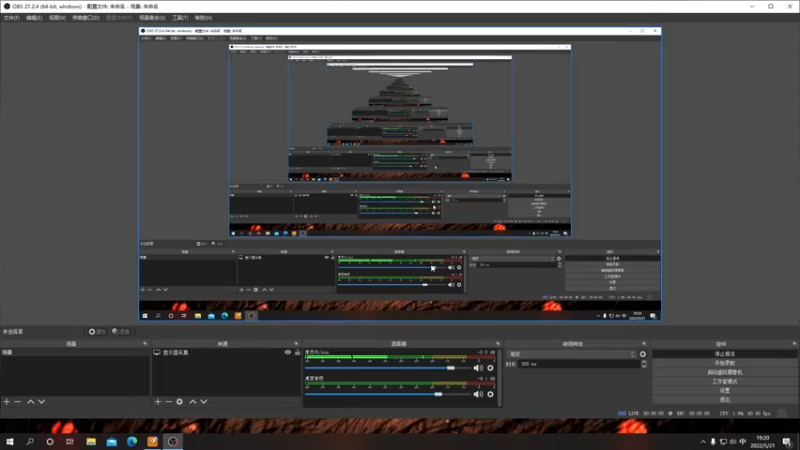800x450 pixels.
Task: Open system tray microphone icon
Action: point(713,442)
